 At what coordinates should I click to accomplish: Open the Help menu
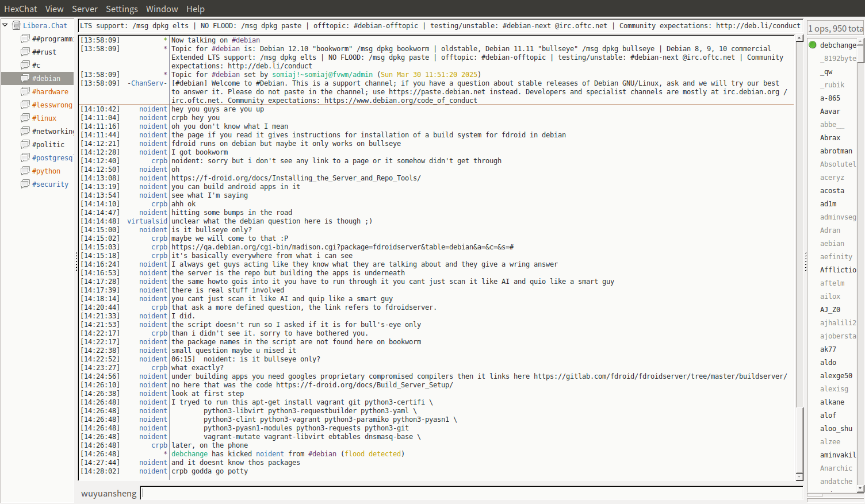196,9
